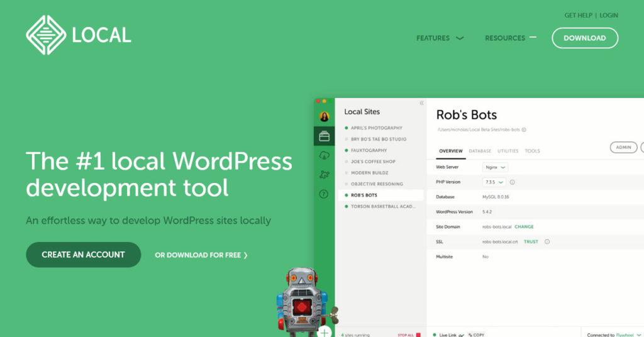Click the Download button in header

coord(585,38)
